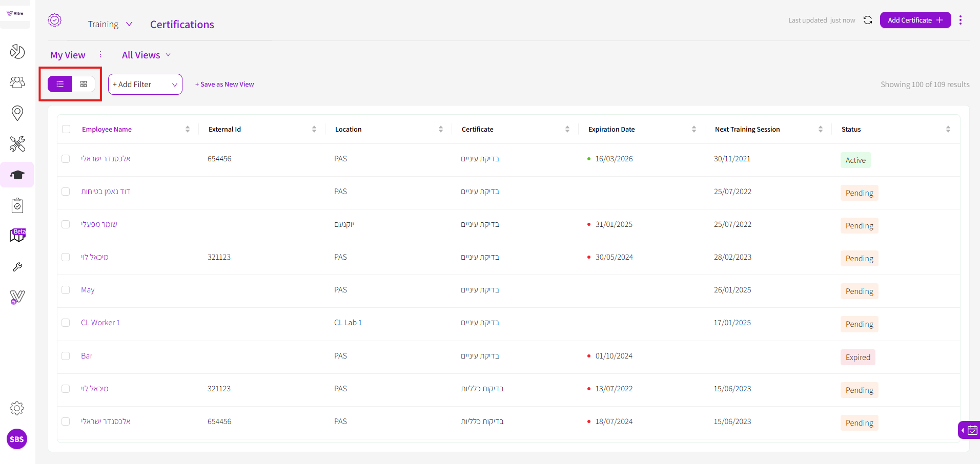The image size is (980, 464).
Task: Open the Add Filter dropdown
Action: pos(145,85)
